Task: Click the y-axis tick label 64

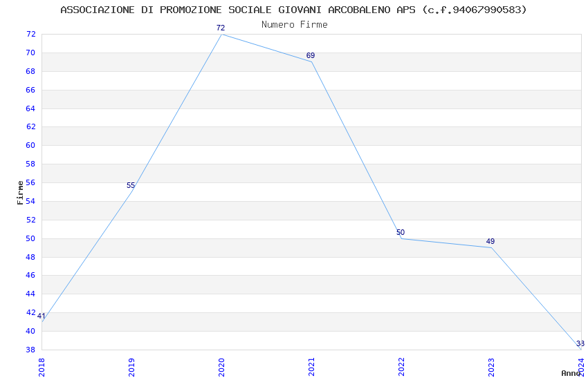Action: (30, 108)
